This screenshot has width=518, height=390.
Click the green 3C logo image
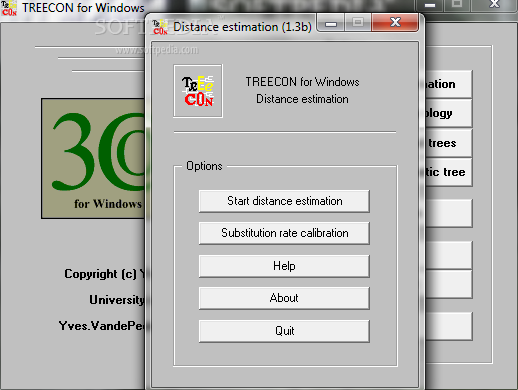(x=93, y=158)
